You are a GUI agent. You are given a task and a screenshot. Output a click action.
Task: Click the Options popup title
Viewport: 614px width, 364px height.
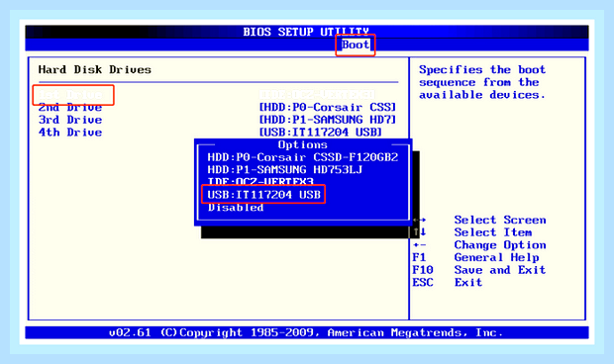point(303,144)
